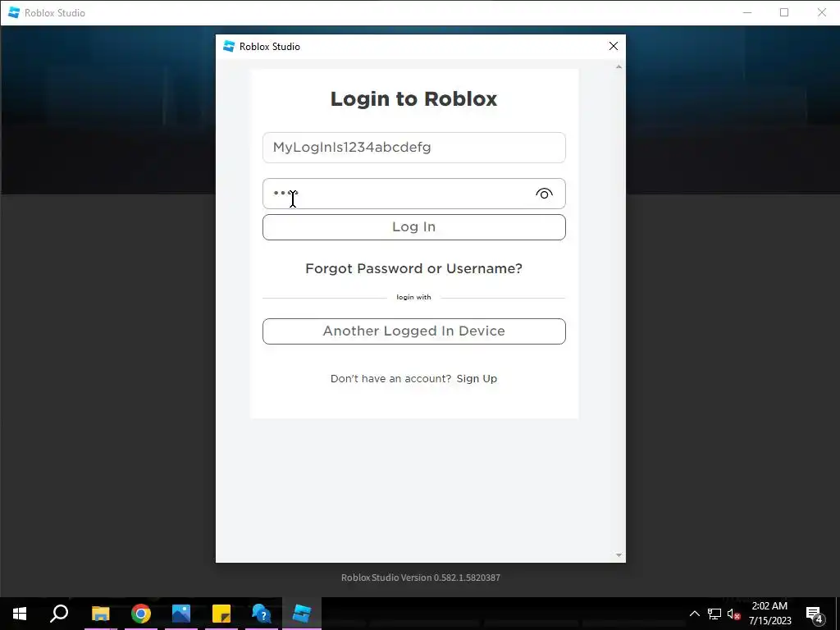This screenshot has width=840, height=630.
Task: Open Photos app from taskbar
Action: click(181, 614)
